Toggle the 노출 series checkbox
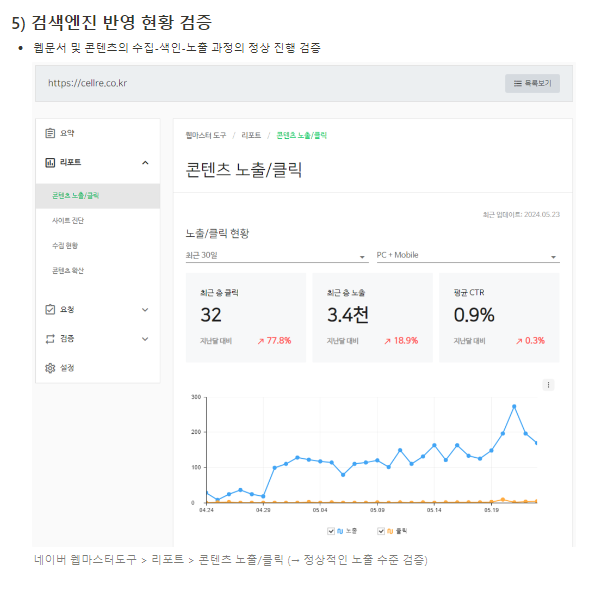Image resolution: width=590 pixels, height=590 pixels. (331, 531)
